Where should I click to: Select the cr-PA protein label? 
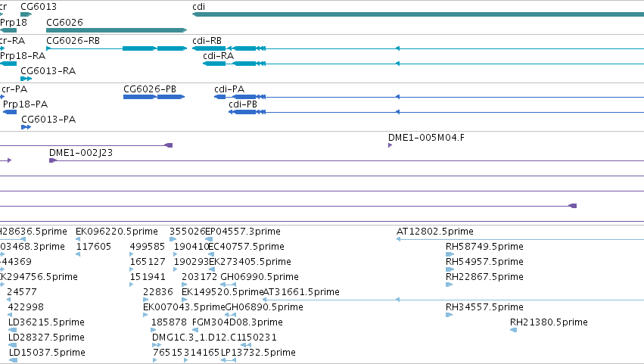tap(14, 89)
